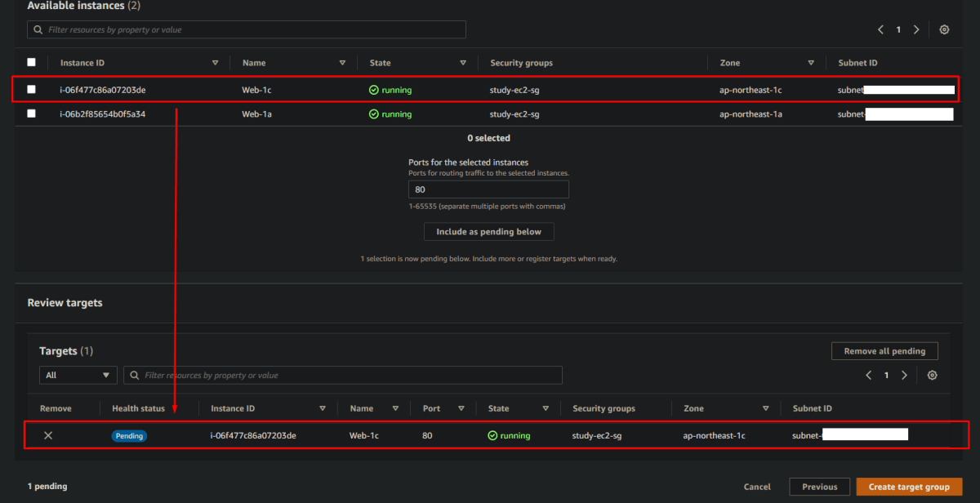Click Web-1c name in Targets table
980x503 pixels.
pos(363,436)
